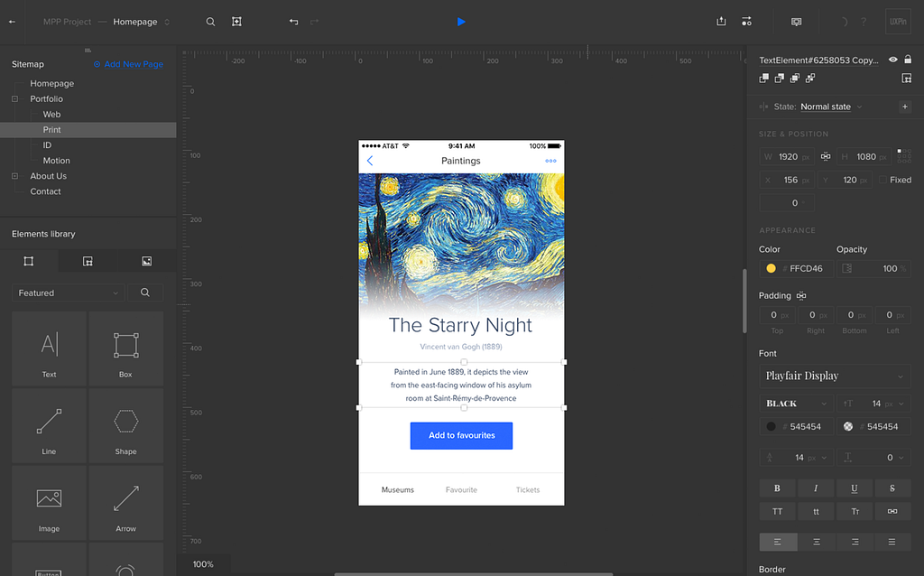Toggle strikethrough formatting
924x576 pixels.
tap(892, 488)
